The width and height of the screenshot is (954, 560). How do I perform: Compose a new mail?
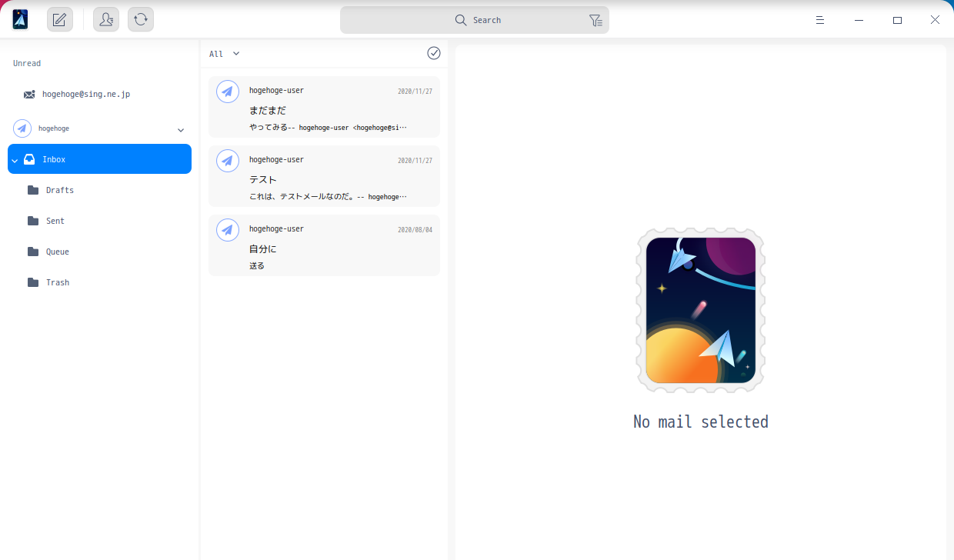tap(60, 19)
